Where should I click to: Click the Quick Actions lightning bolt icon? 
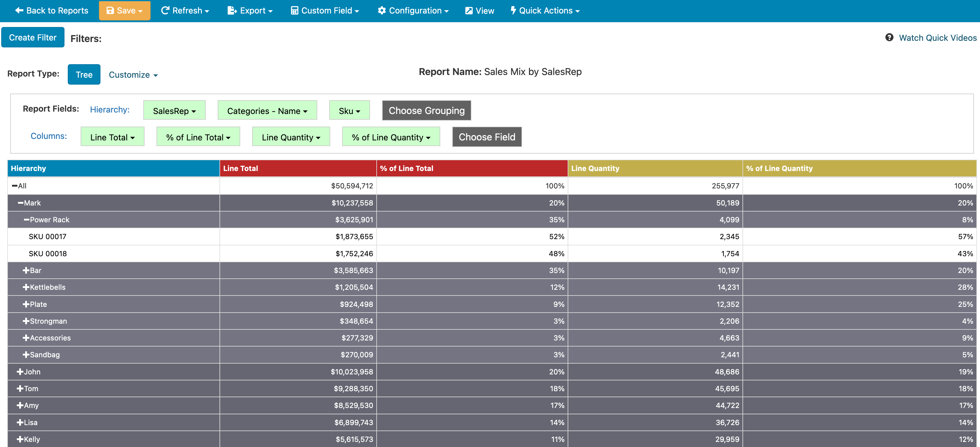[x=513, y=11]
